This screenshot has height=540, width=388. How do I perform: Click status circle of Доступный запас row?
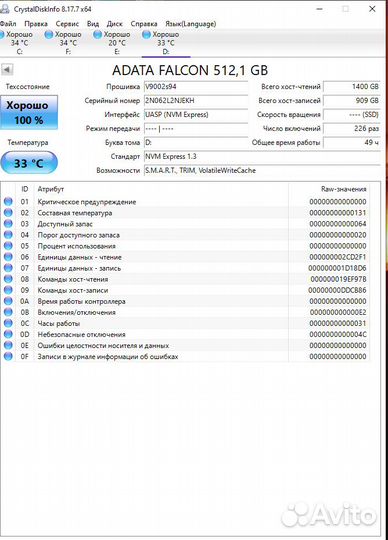point(8,224)
